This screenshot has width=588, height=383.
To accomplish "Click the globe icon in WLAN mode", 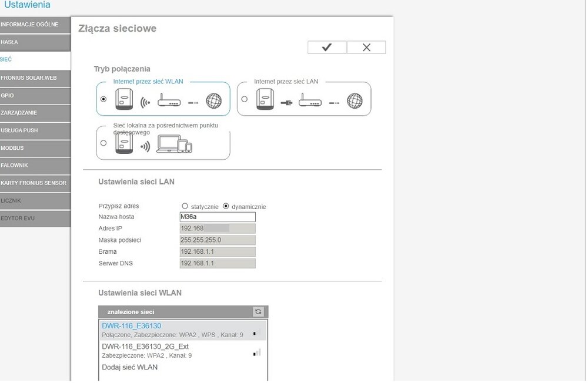I will pyautogui.click(x=213, y=101).
